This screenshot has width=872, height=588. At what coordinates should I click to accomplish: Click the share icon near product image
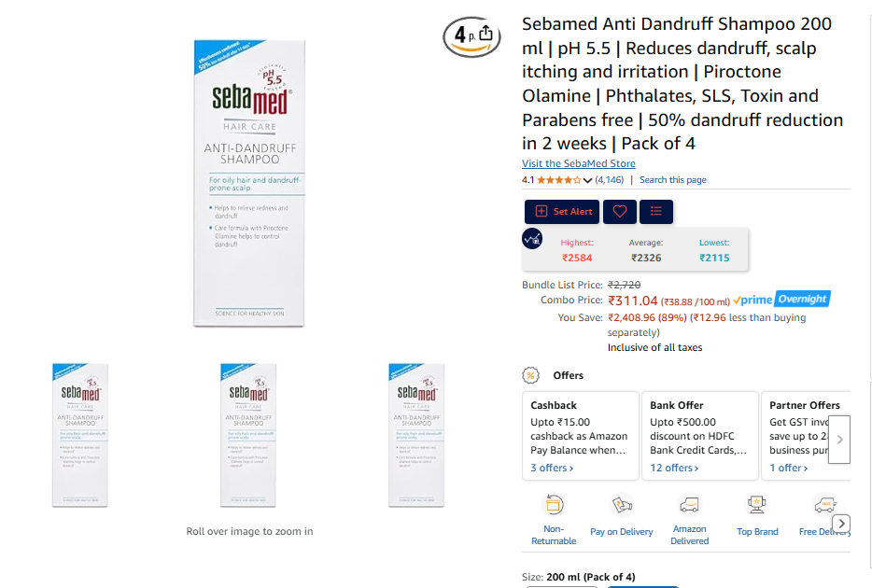click(x=486, y=34)
